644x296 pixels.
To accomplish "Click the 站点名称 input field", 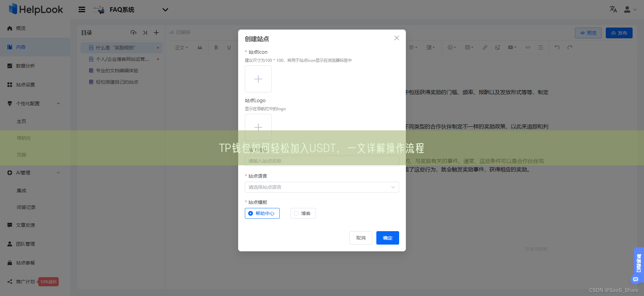I will click(322, 161).
